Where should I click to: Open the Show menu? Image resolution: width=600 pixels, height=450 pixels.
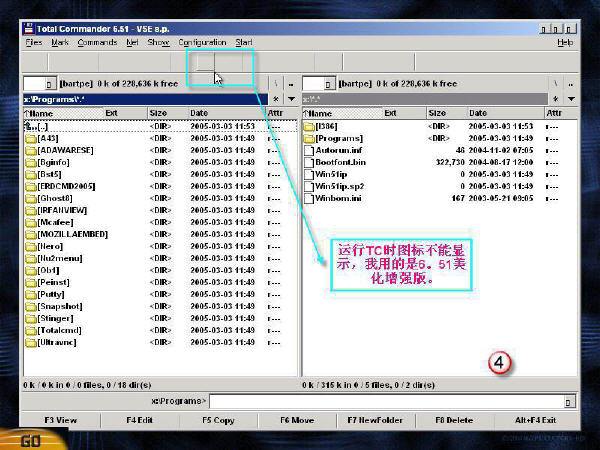click(x=158, y=42)
